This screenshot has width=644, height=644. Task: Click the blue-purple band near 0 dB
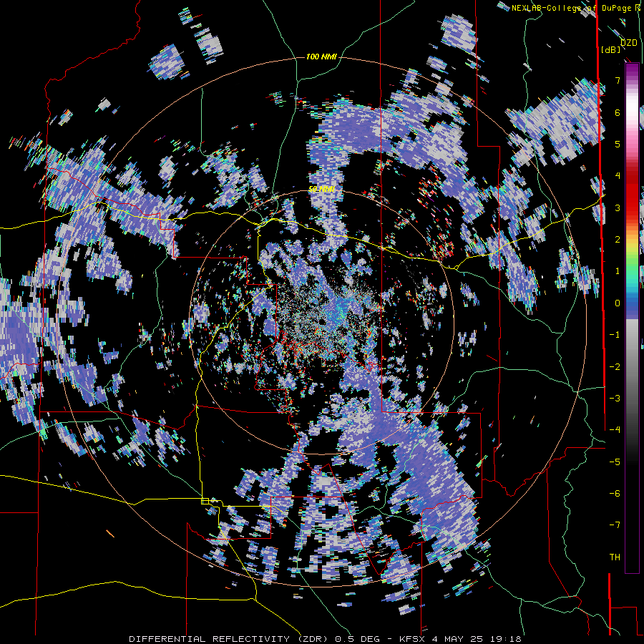[632, 308]
